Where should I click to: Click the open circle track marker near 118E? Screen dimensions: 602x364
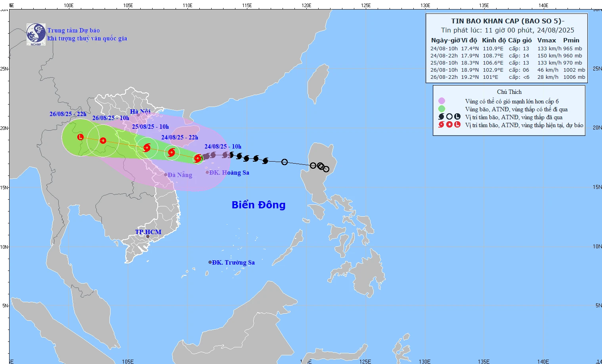click(x=285, y=162)
